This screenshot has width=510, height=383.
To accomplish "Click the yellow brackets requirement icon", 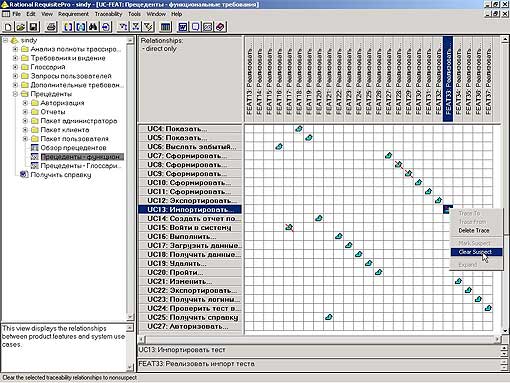I will click(68, 27).
